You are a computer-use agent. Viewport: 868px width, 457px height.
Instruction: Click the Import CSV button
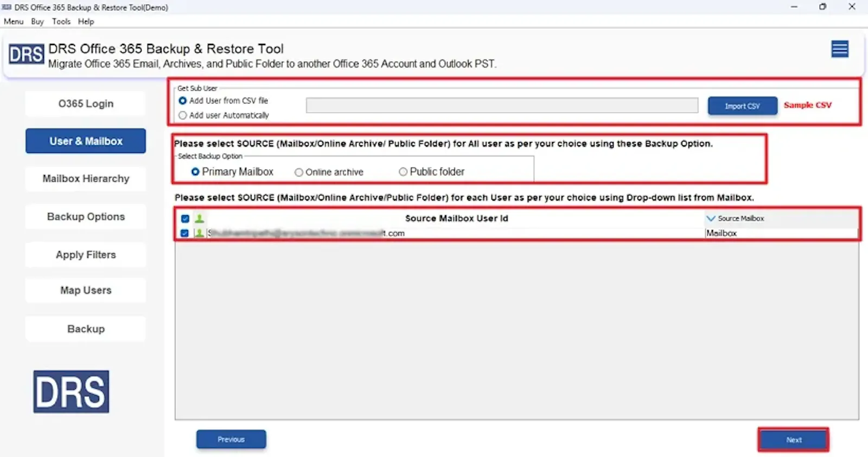coord(742,106)
